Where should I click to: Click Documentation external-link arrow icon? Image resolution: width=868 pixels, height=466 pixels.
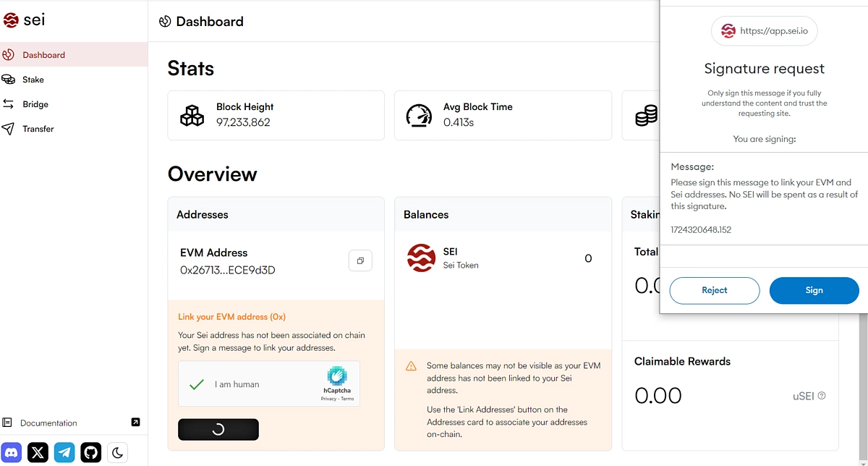[x=135, y=422]
